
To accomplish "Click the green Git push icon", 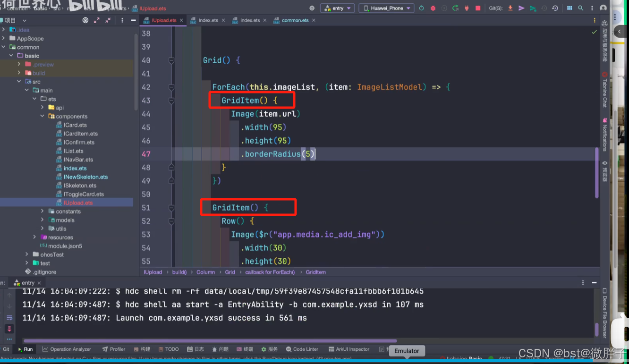I will pos(533,8).
